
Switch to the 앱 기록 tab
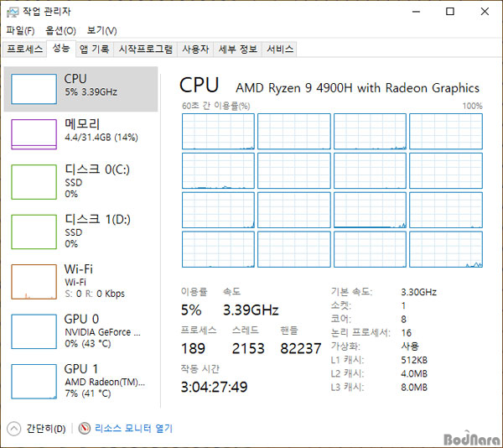click(94, 49)
